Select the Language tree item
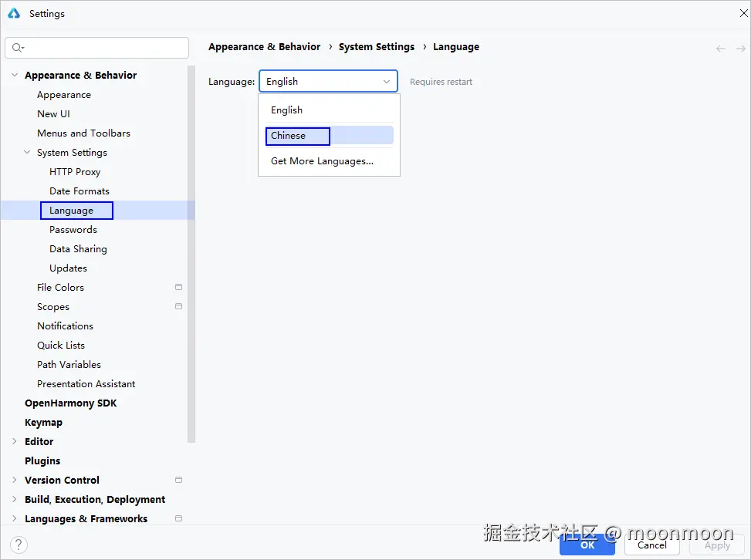Image resolution: width=751 pixels, height=560 pixels. click(x=71, y=211)
